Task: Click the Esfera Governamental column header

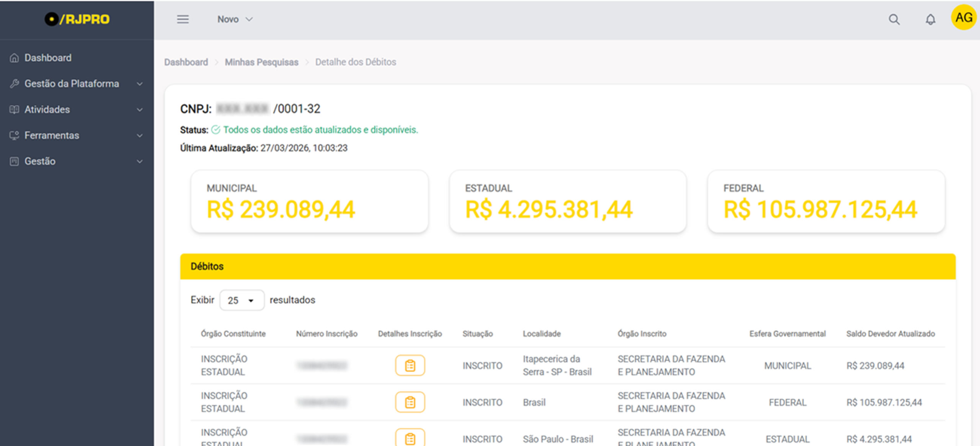Action: 787,333
